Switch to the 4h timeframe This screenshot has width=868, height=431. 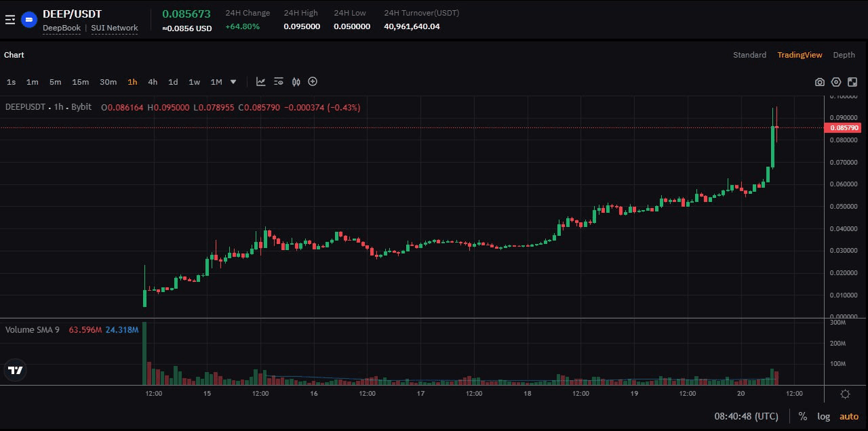(x=153, y=82)
